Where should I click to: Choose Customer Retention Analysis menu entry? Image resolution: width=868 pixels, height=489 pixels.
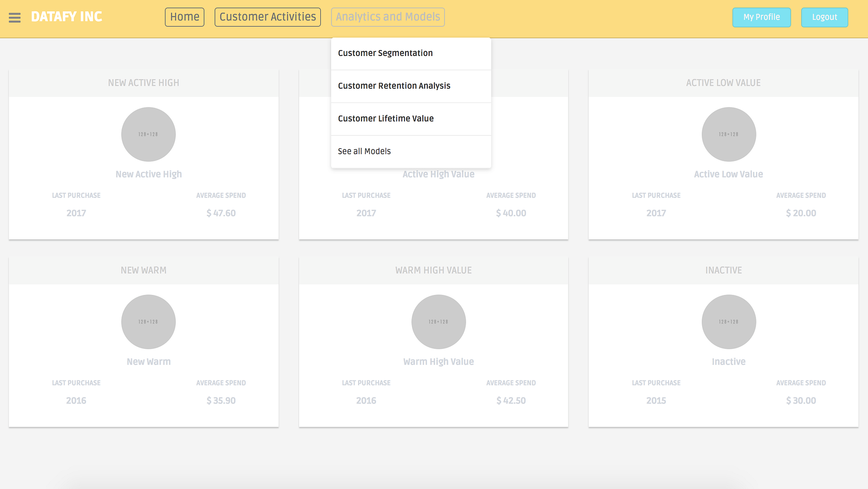coord(394,86)
